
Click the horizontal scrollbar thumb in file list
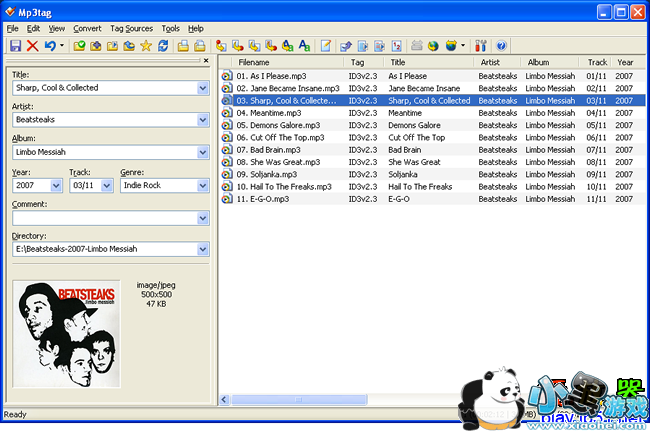point(298,400)
